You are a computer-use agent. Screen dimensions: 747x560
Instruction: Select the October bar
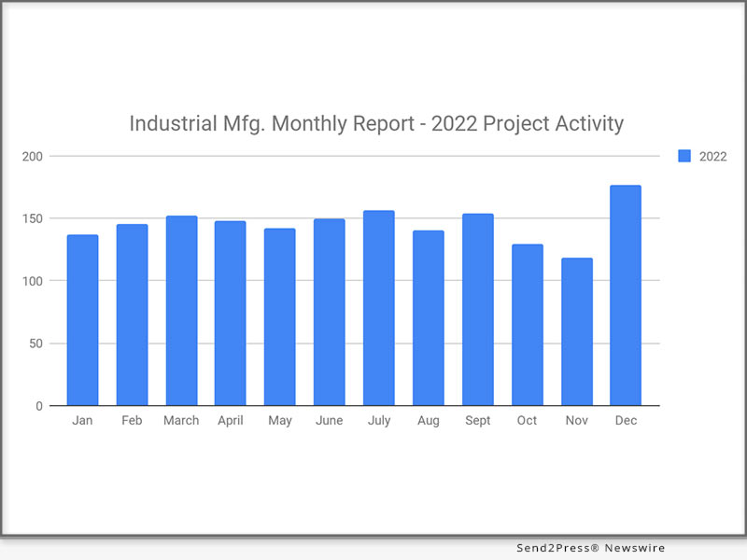[527, 325]
